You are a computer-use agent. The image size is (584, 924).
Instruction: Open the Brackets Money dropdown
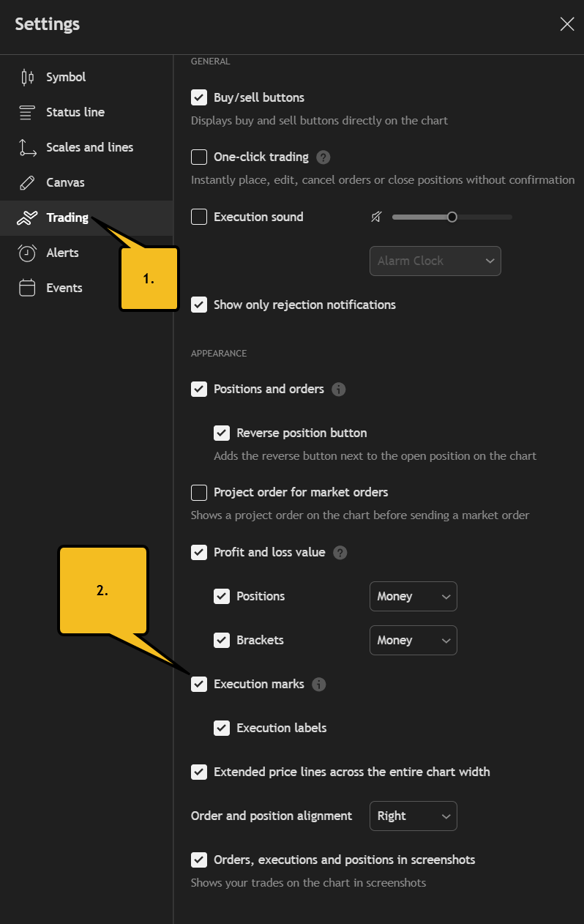pyautogui.click(x=413, y=640)
